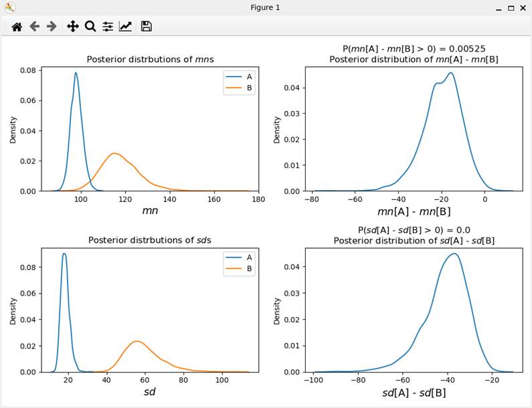Click title 'Posterior distrbutions of mns'
Image resolution: width=532 pixels, height=408 pixels.
pos(149,59)
